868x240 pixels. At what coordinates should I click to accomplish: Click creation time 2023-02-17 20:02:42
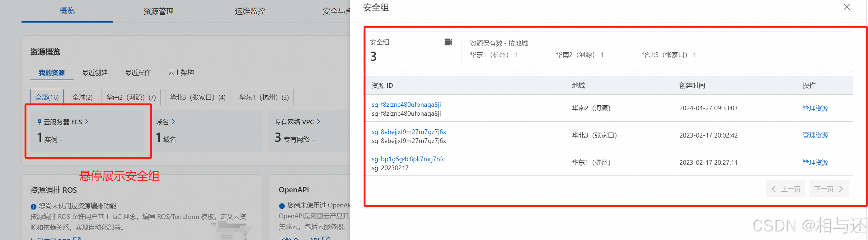point(708,135)
